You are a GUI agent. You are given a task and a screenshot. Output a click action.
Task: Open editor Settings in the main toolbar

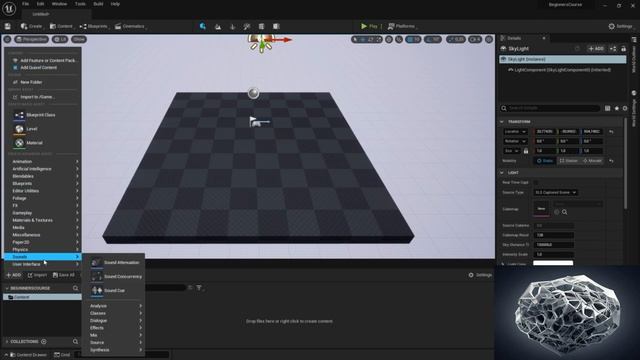coord(620,26)
